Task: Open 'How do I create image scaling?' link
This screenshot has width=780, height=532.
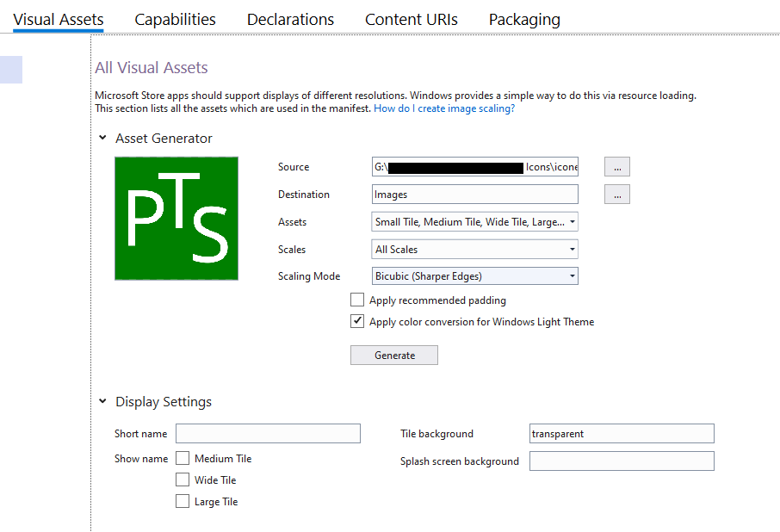Action: 444,108
